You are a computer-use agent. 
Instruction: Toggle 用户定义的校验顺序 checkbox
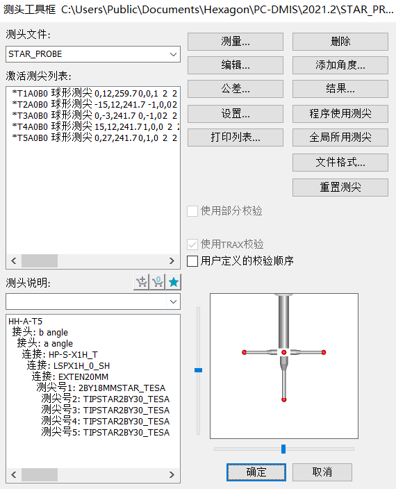(x=192, y=261)
